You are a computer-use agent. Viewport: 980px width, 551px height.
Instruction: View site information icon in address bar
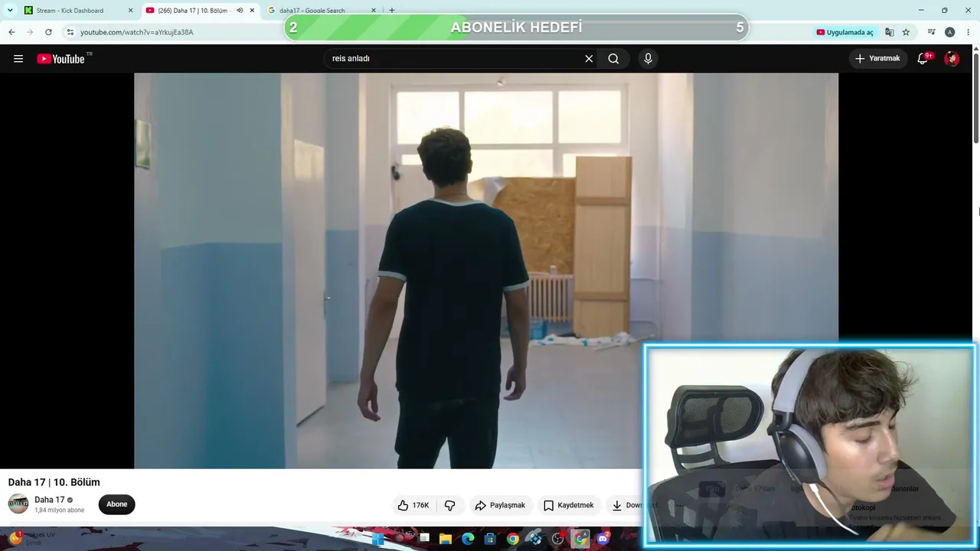coord(70,32)
